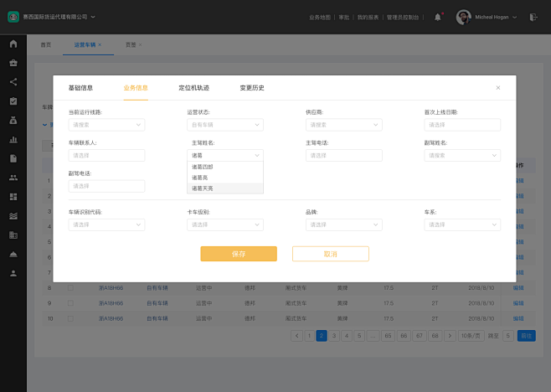
Task: Open the document page sidebar icon
Action: [x=13, y=158]
